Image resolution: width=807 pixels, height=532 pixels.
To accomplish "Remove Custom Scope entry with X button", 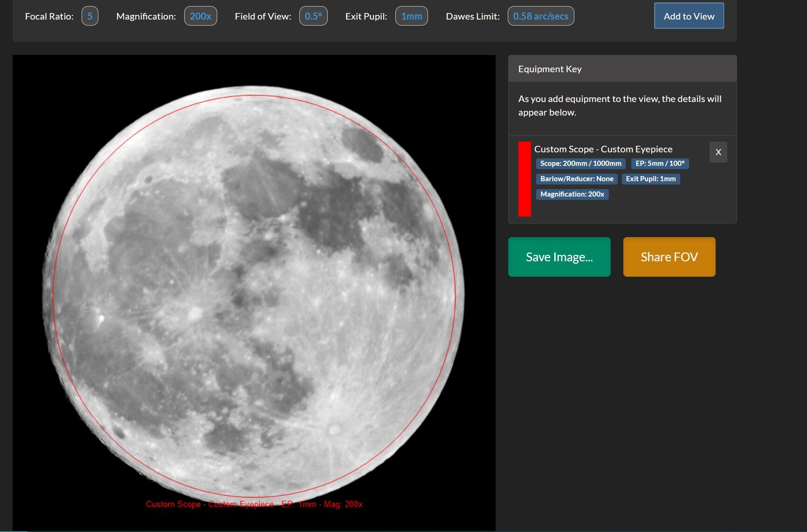I will [718, 152].
